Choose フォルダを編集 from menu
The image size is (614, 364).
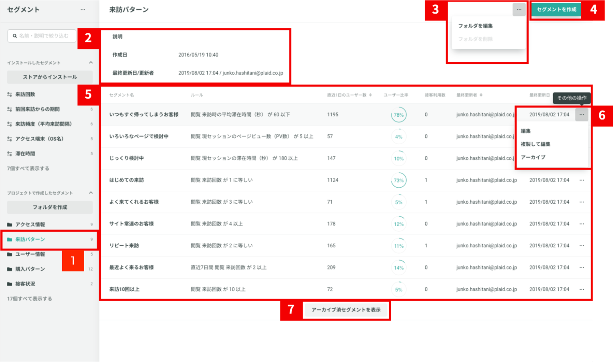[475, 26]
